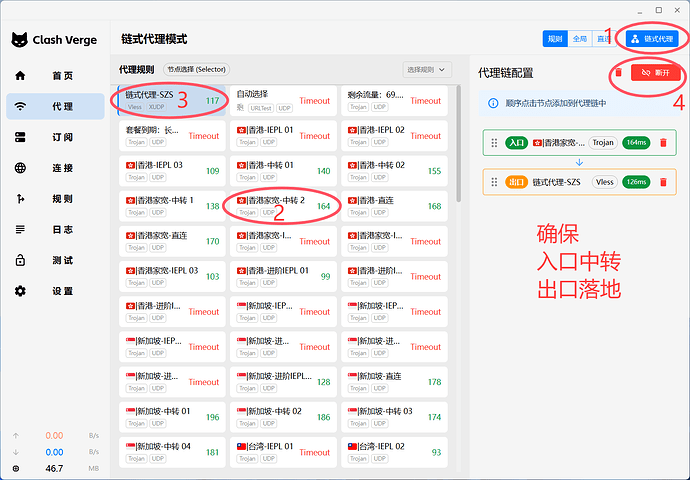690x480 pixels.
Task: Click the info icon in chain hint
Action: tap(493, 103)
